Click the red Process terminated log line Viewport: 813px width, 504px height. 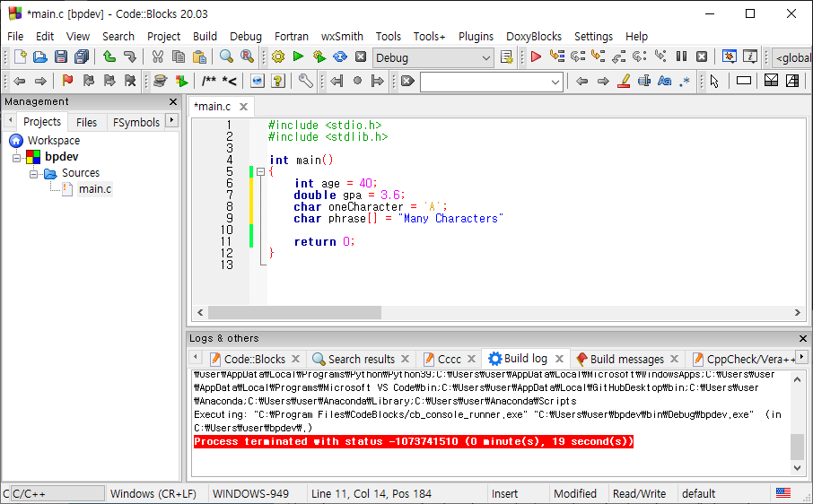(x=414, y=442)
